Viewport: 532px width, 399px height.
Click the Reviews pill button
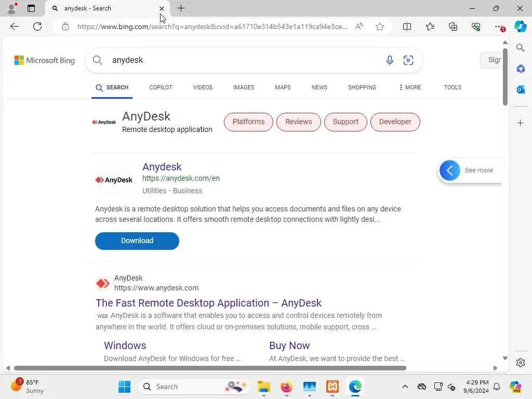[x=299, y=122]
